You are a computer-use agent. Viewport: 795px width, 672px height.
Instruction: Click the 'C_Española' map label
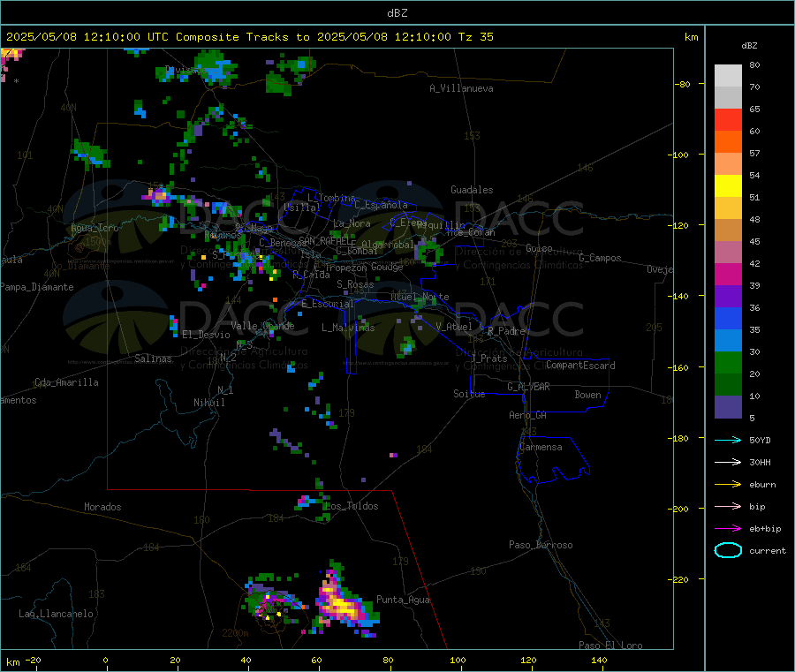381,205
